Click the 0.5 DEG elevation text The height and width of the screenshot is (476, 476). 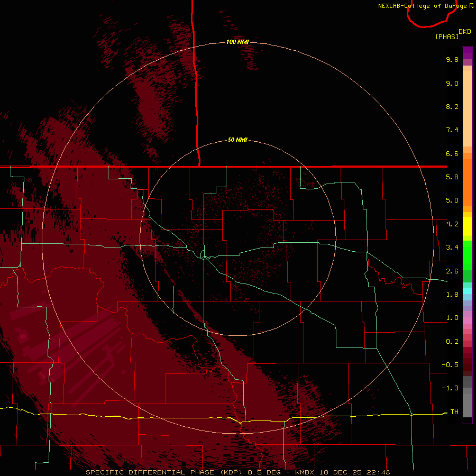263,472
